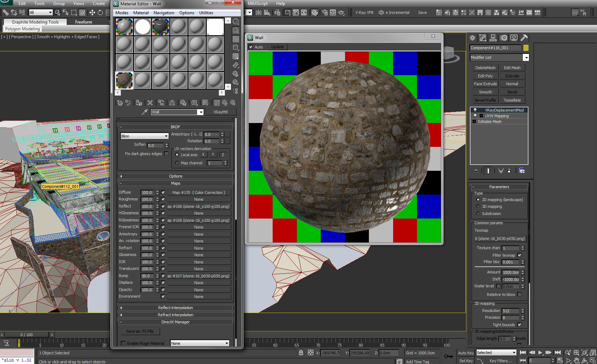
Task: Click object color swatch next to Component name
Action: (x=526, y=48)
